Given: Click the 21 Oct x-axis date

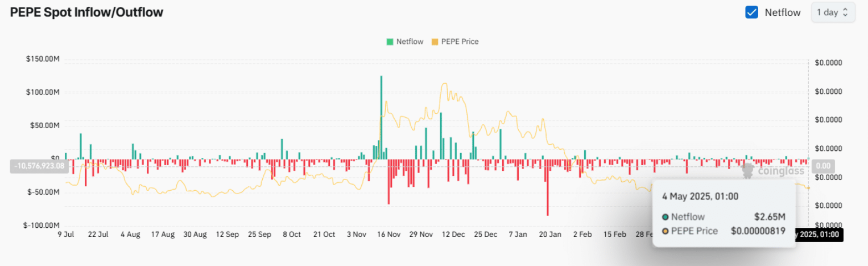Looking at the screenshot, I should pyautogui.click(x=324, y=234).
